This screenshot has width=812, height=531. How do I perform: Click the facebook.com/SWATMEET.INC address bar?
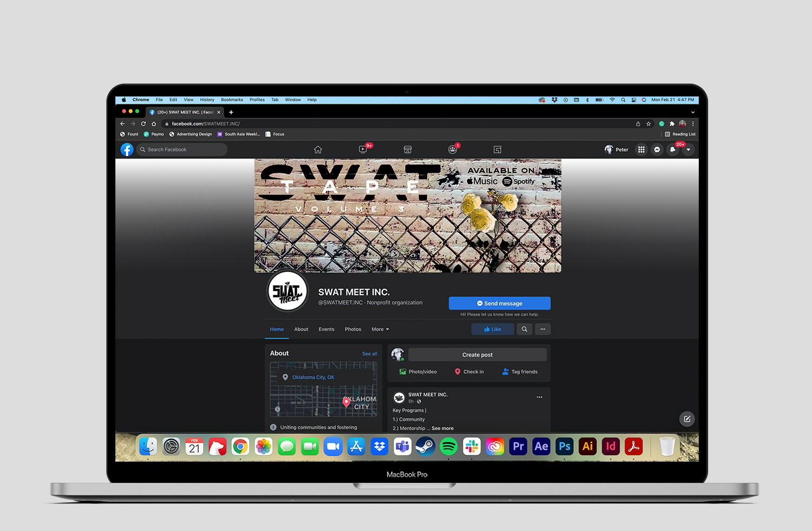point(401,124)
